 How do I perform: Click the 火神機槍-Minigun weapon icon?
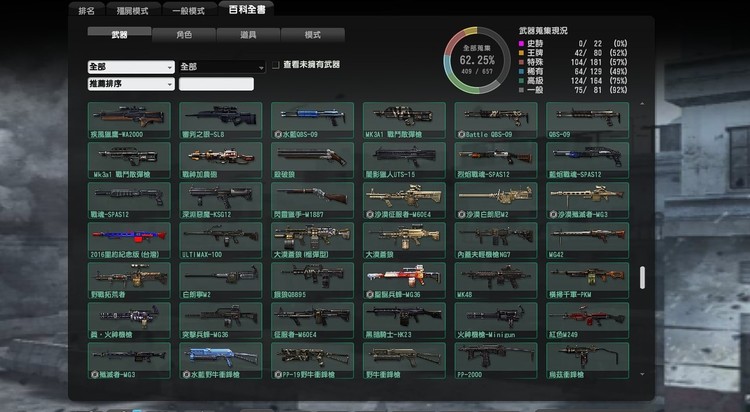pyautogui.click(x=491, y=320)
